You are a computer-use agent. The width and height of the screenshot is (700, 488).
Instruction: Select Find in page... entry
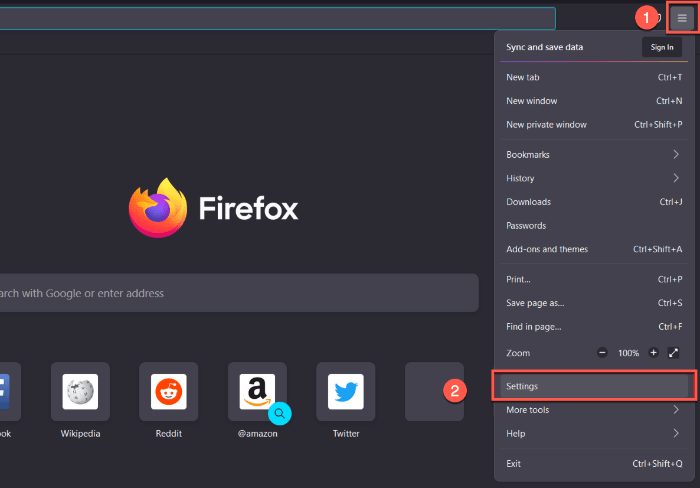tap(594, 327)
